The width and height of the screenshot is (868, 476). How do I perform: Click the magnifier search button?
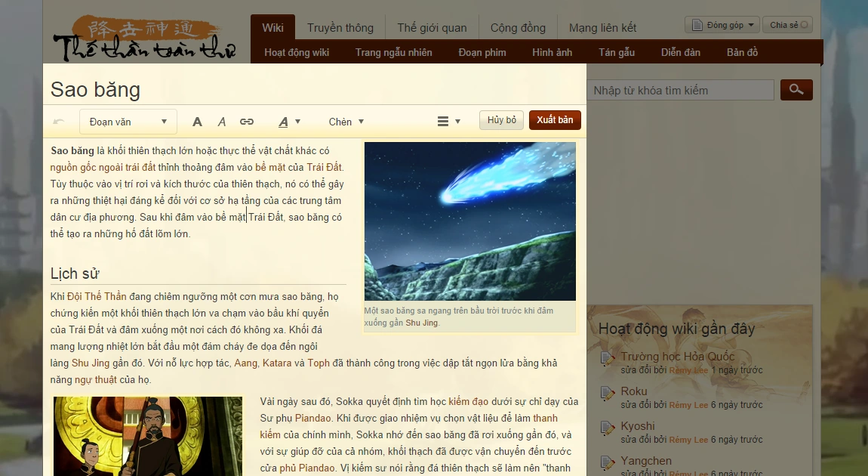pos(796,90)
